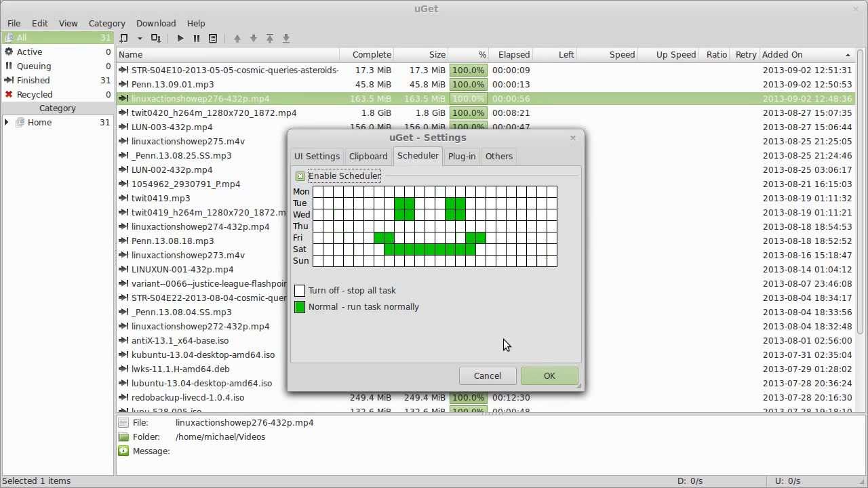Viewport: 868px width, 488px height.
Task: Switch to the Plug-in tab
Action: 462,157
